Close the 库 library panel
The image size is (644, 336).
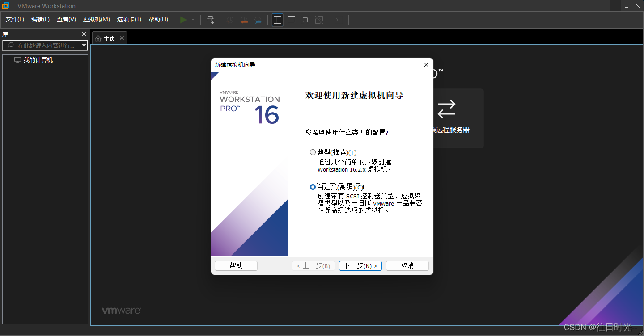(x=84, y=34)
